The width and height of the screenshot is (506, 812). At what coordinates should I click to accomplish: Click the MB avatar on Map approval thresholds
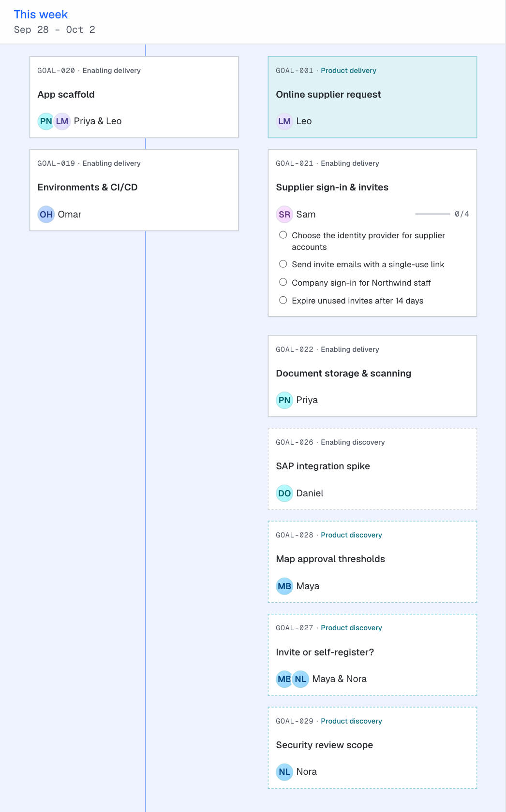(x=284, y=586)
